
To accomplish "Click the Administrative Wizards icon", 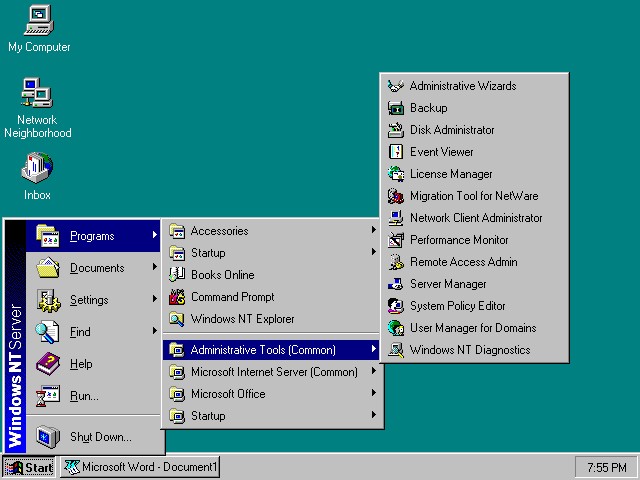I will 396,86.
